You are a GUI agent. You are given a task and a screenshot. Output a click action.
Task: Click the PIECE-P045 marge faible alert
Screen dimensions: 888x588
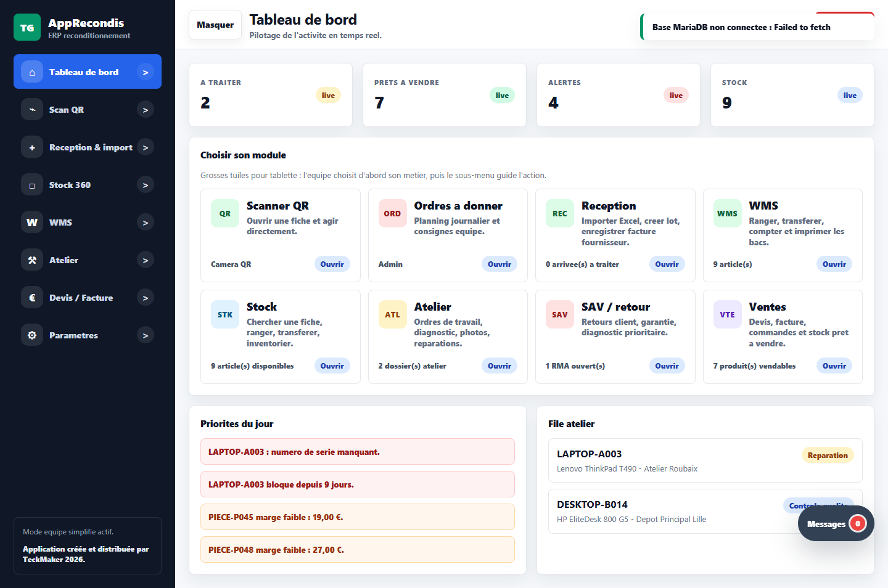point(358,517)
